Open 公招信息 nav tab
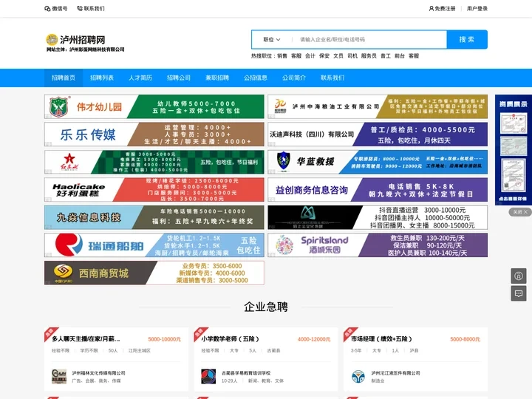Image resolution: width=532 pixels, height=399 pixels. coord(256,78)
